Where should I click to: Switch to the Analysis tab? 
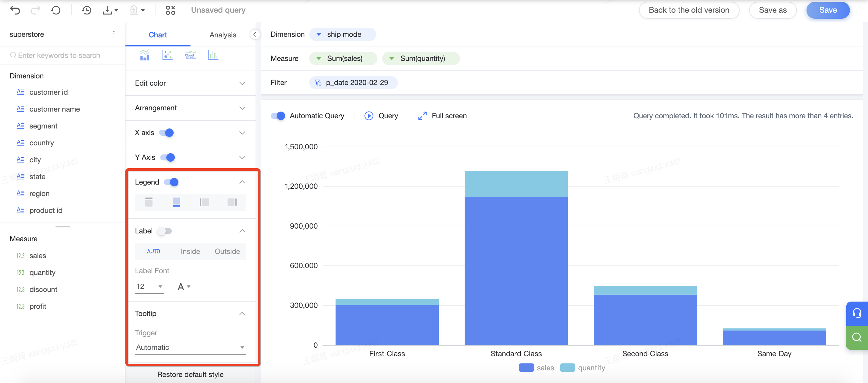(223, 35)
